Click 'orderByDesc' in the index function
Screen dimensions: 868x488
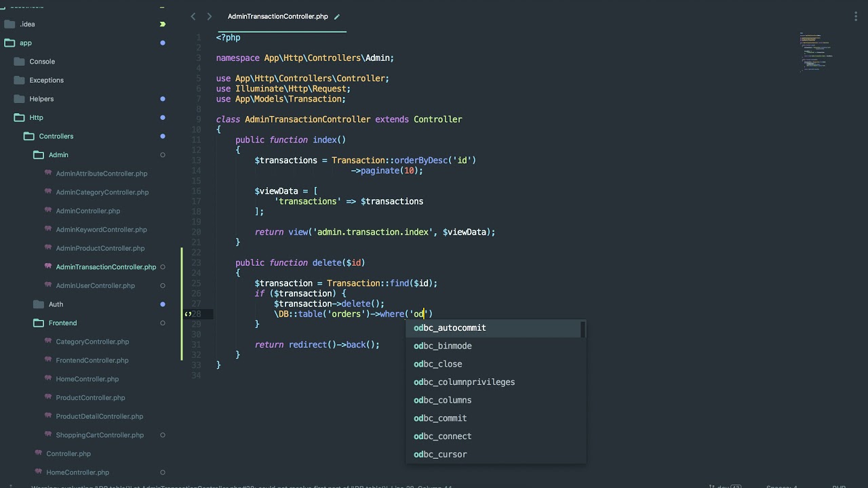click(421, 161)
